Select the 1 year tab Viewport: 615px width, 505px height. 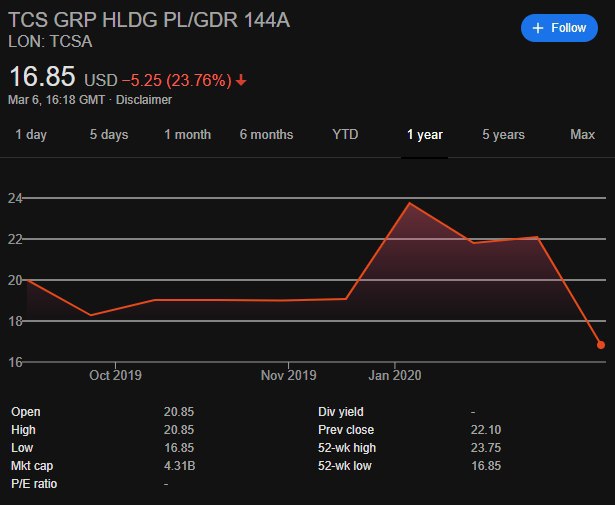point(425,134)
